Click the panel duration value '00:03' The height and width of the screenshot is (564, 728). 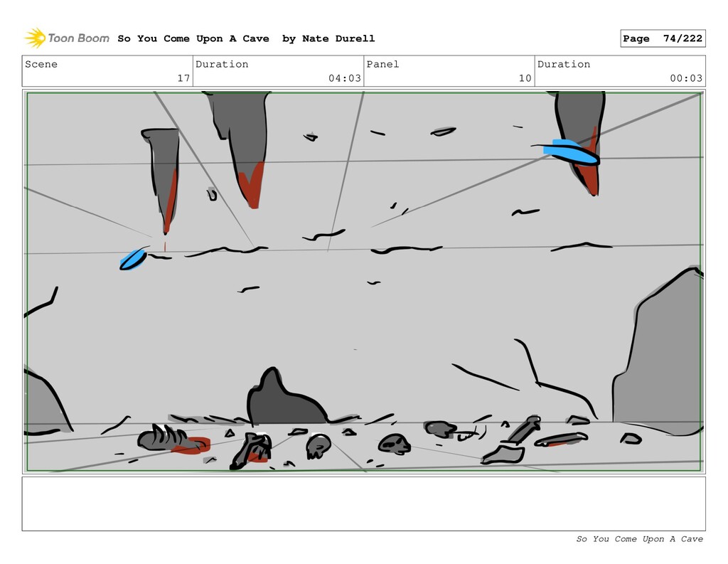pyautogui.click(x=686, y=78)
